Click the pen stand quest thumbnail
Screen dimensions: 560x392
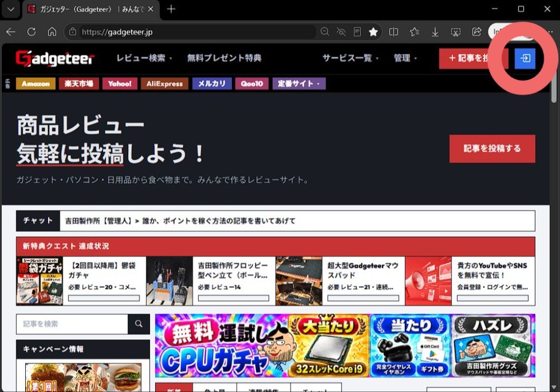point(170,281)
